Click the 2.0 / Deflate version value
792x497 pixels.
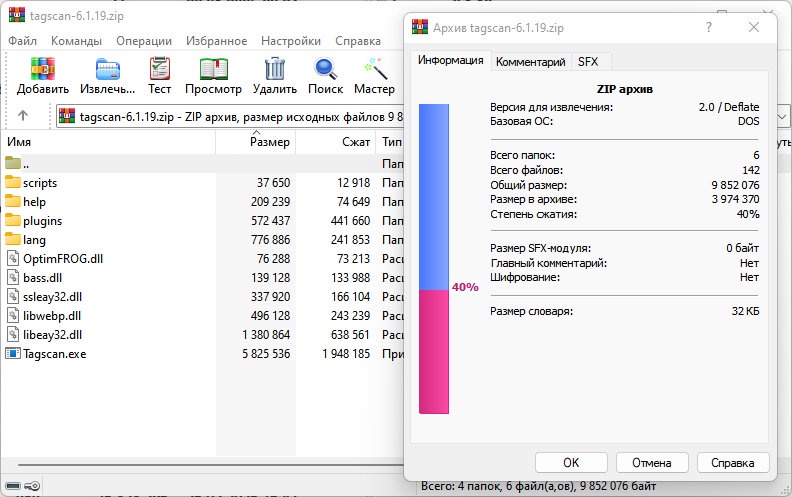(729, 107)
